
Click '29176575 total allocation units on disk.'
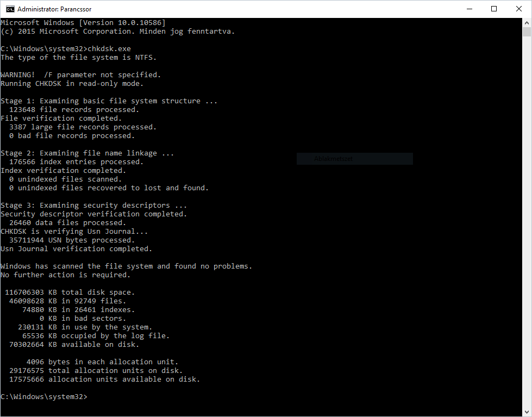(96, 370)
